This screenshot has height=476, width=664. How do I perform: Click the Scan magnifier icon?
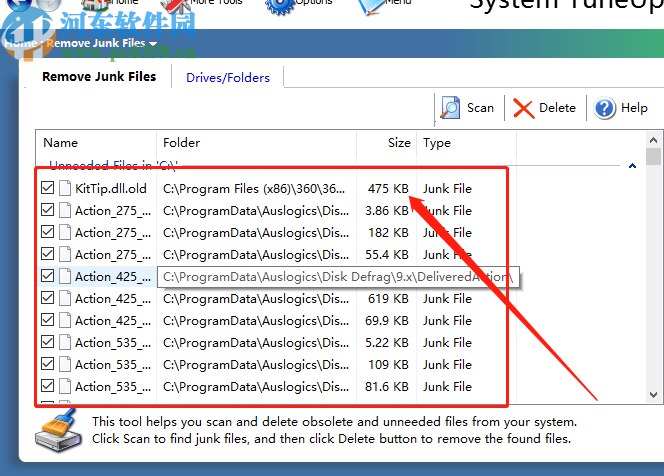tap(450, 108)
